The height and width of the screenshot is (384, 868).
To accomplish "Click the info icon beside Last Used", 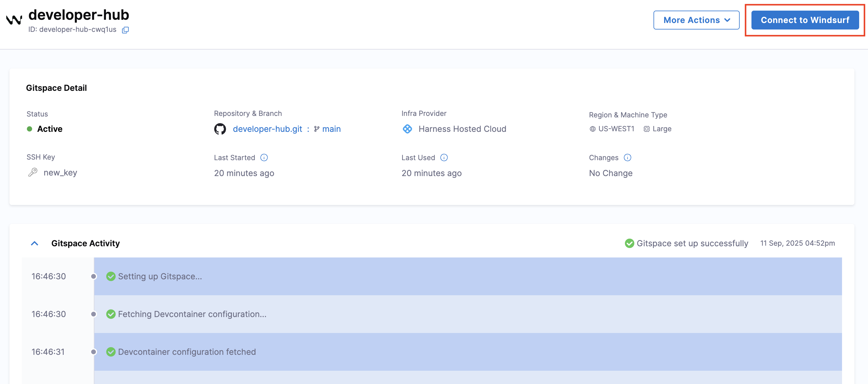I will pos(444,158).
